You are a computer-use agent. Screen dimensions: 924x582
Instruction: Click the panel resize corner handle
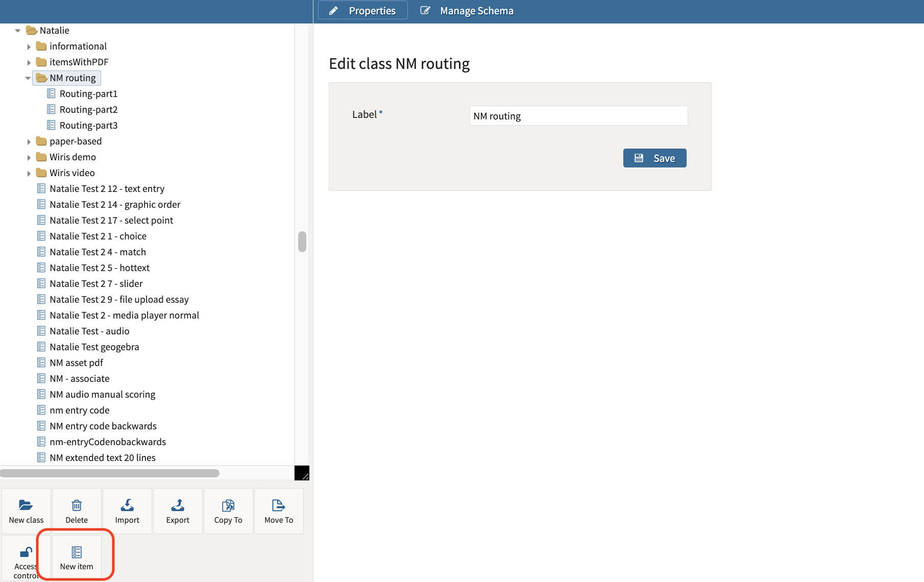(302, 473)
